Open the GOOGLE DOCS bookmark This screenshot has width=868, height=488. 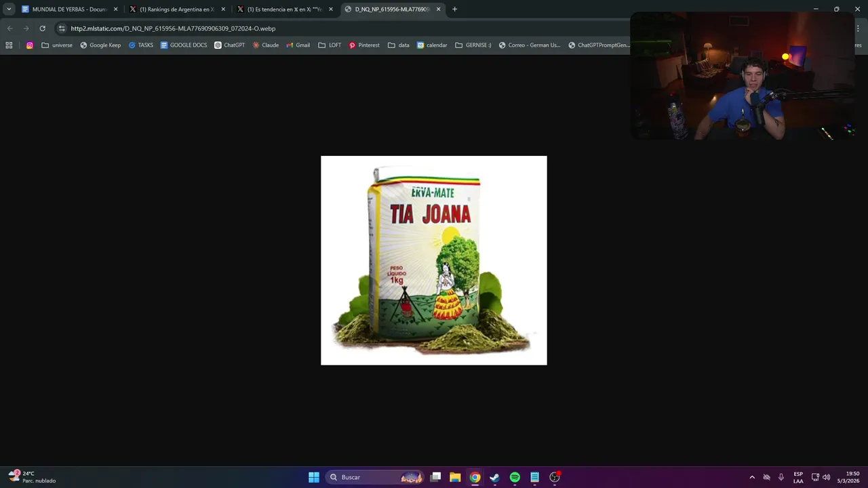(x=183, y=45)
